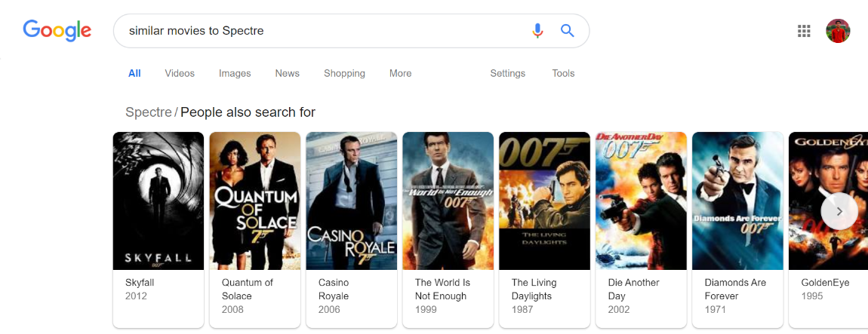Open the Casino Royale poster
868x334 pixels.
[352, 201]
